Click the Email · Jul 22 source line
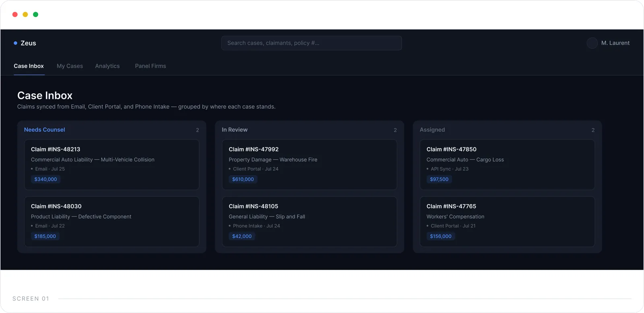The image size is (644, 313). (48, 226)
